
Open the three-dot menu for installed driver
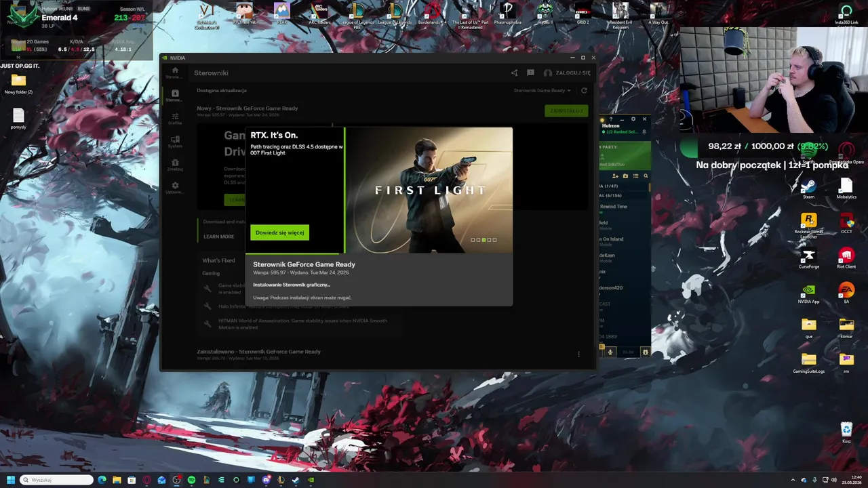pyautogui.click(x=578, y=354)
